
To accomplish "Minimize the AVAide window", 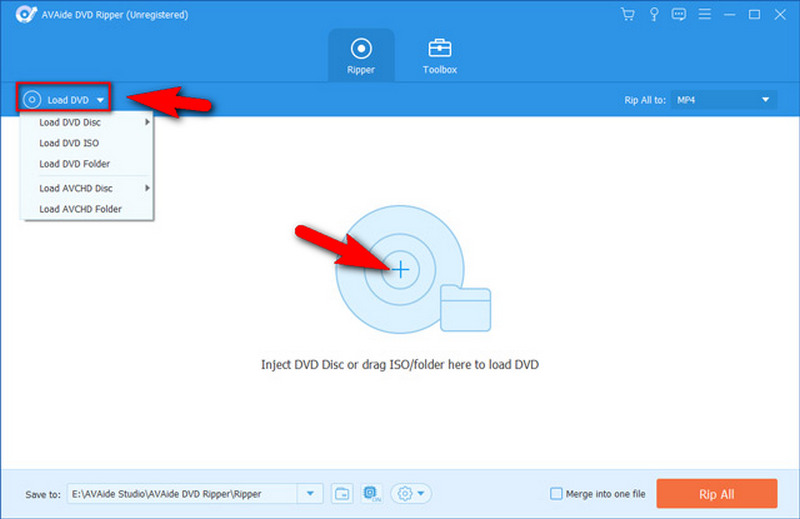I will (x=730, y=14).
